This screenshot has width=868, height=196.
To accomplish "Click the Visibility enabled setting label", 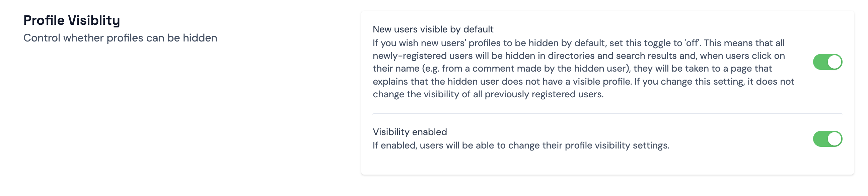I will pos(410,132).
